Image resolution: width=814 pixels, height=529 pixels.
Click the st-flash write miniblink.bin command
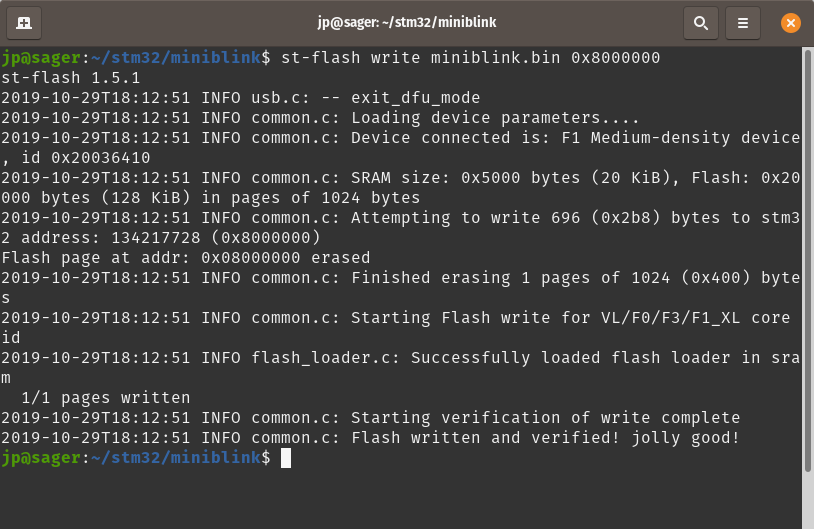[x=470, y=58]
